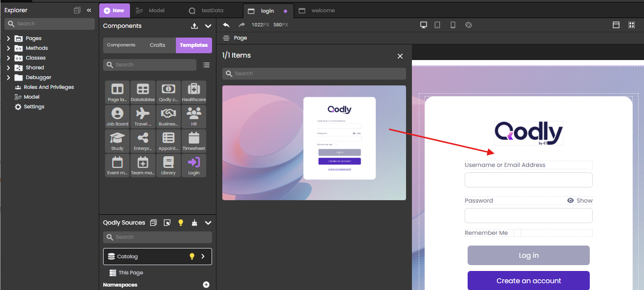Select the Login template category
The height and width of the screenshot is (290, 644).
coord(194,166)
